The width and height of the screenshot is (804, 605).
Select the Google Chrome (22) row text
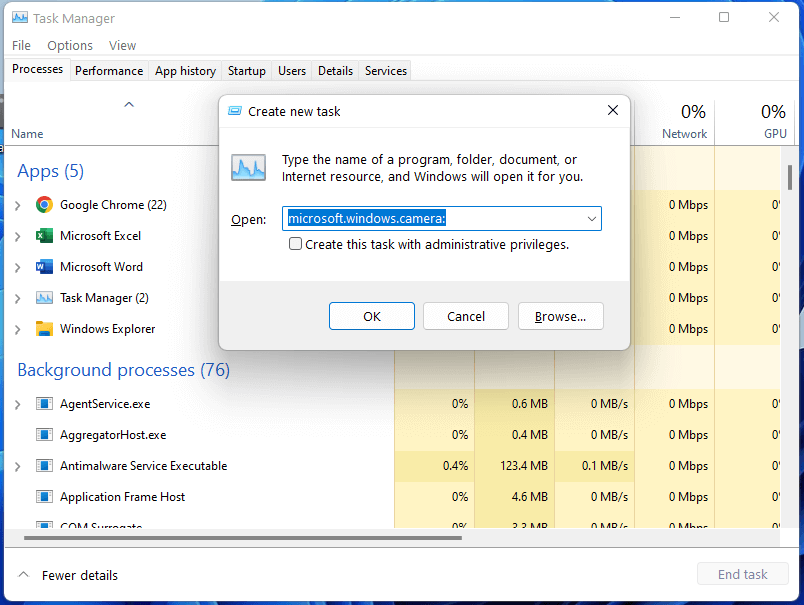113,205
